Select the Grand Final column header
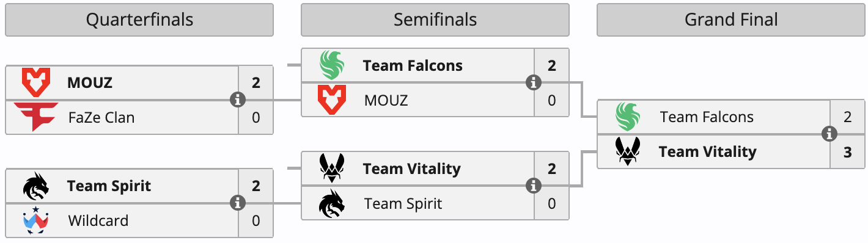The width and height of the screenshot is (868, 243). pos(730,20)
